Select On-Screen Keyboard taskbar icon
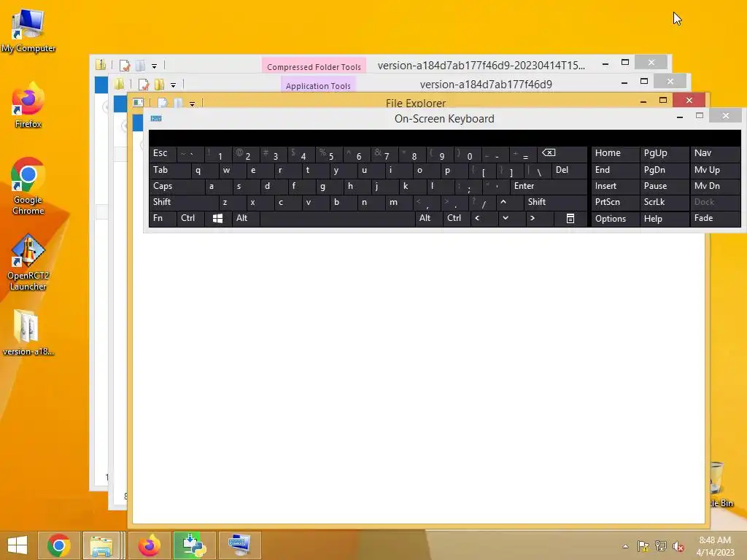 point(239,545)
